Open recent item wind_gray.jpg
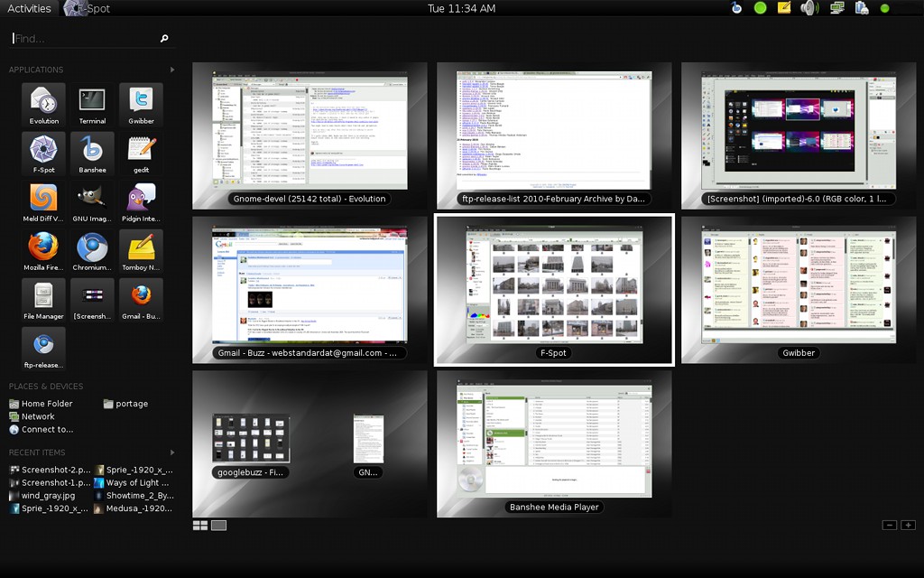The image size is (924, 578). click(42, 496)
